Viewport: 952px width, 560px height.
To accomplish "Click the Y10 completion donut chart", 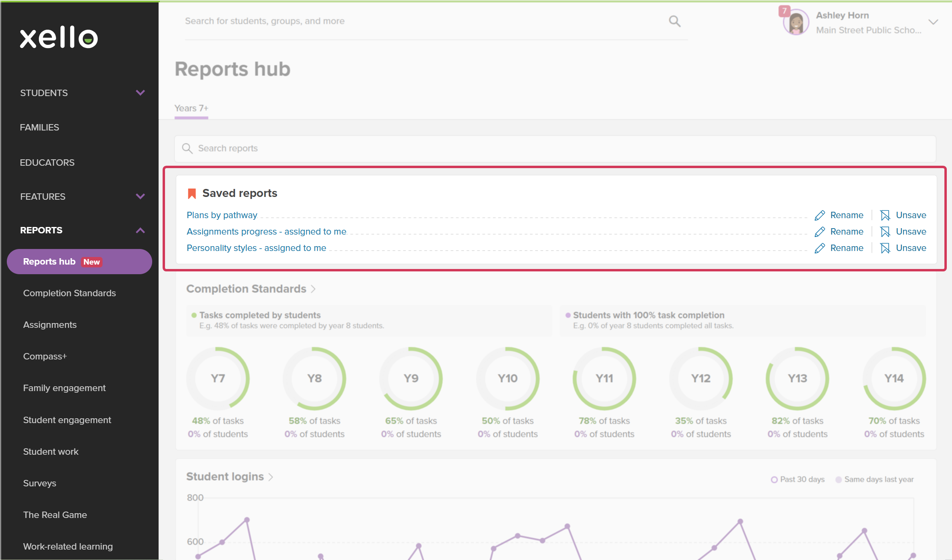I will [x=508, y=379].
